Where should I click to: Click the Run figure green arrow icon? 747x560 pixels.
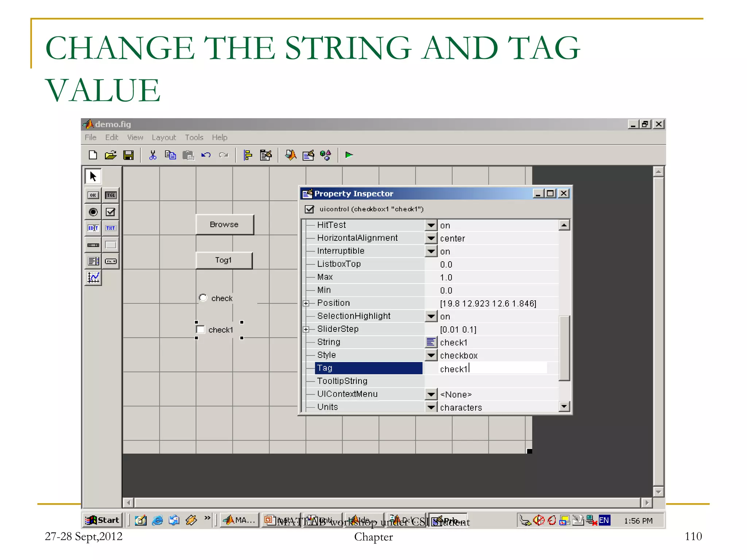(x=349, y=155)
